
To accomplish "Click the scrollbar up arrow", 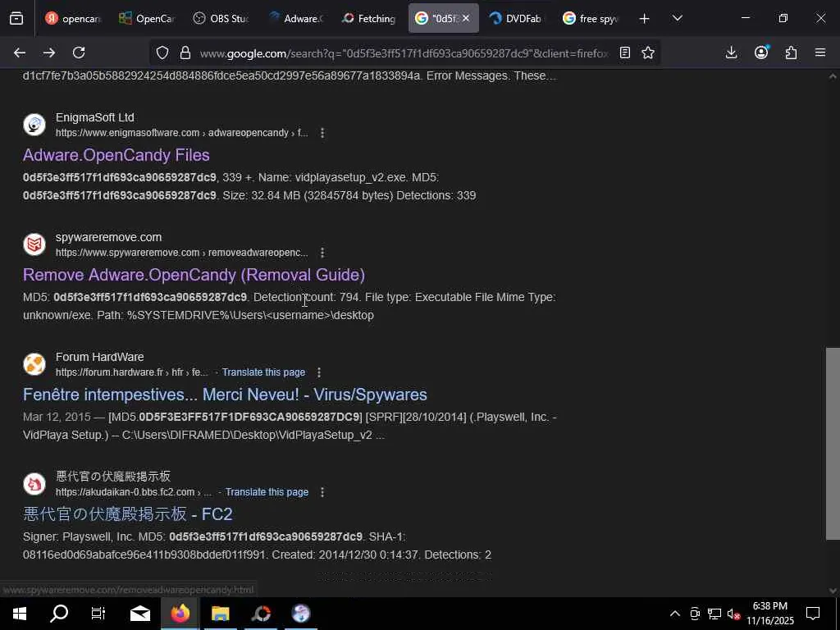I will coord(833,76).
